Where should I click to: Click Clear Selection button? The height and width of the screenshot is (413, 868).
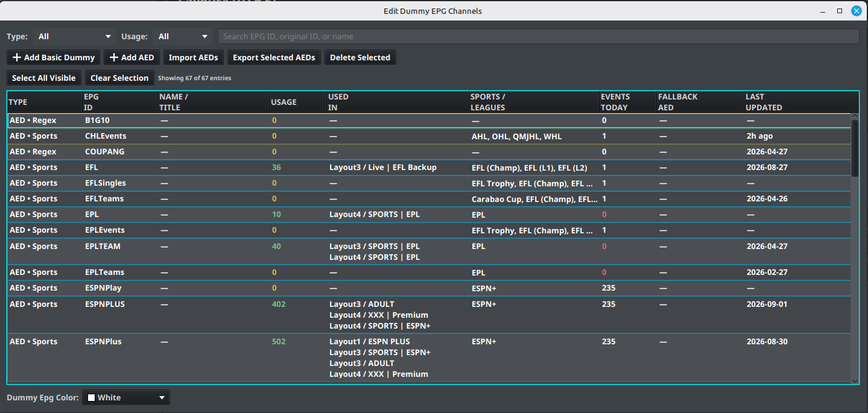point(119,78)
